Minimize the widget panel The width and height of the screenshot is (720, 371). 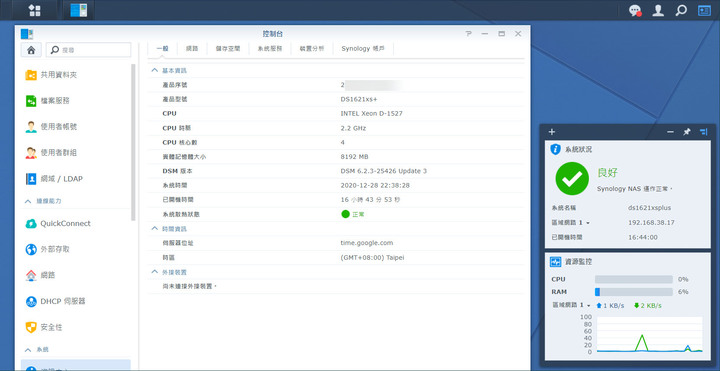670,132
